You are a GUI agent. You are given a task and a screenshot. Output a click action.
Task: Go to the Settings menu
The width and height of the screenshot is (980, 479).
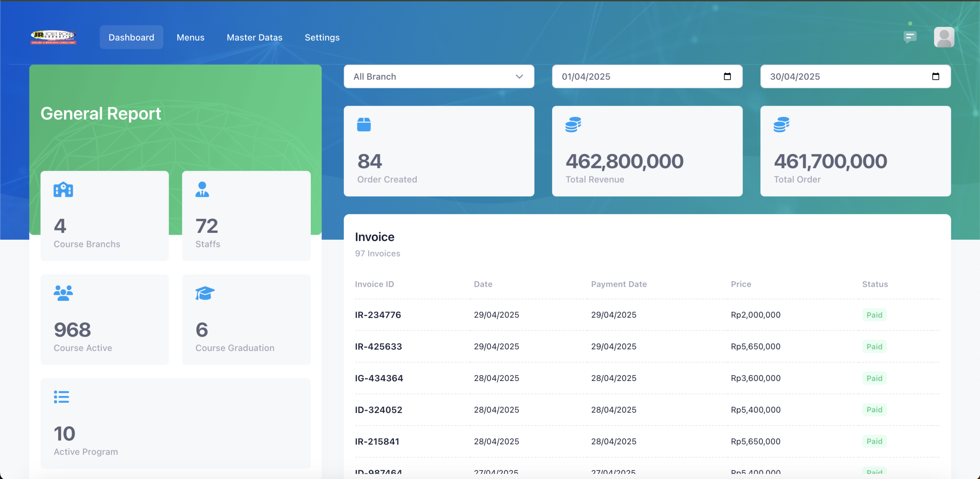pos(322,38)
